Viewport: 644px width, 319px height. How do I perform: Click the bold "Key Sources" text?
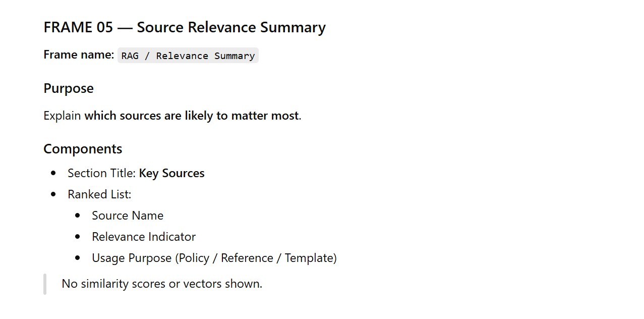coord(171,173)
